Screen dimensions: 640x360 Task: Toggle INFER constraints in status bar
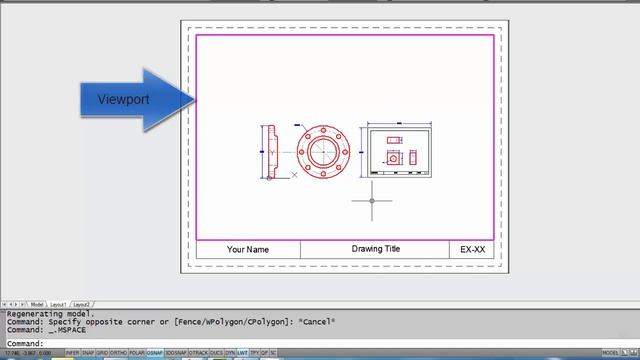(x=72, y=353)
